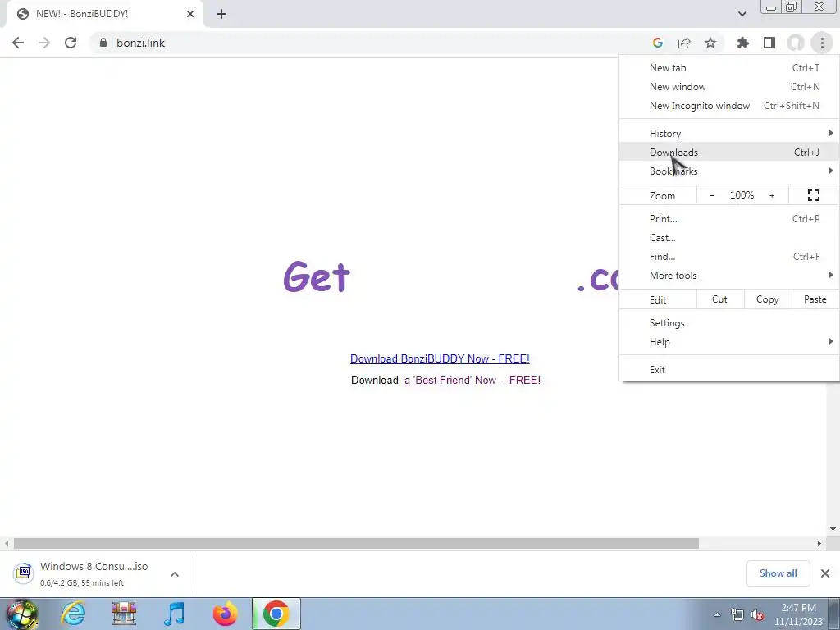Launch Internet Explorer from taskbar
The image size is (840, 630).
(x=73, y=614)
